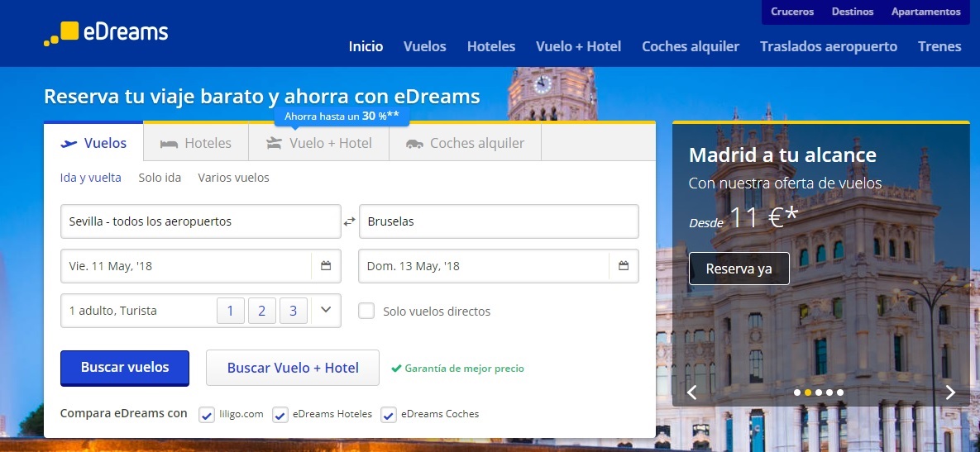Uncheck the liligo.com comparison checkbox
The image size is (980, 452).
tap(207, 415)
